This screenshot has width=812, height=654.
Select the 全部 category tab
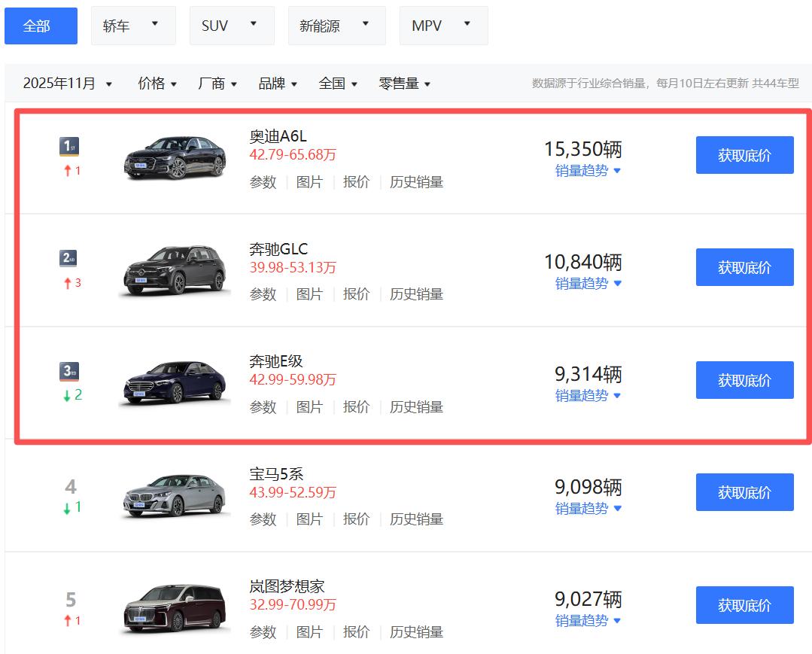(41, 26)
